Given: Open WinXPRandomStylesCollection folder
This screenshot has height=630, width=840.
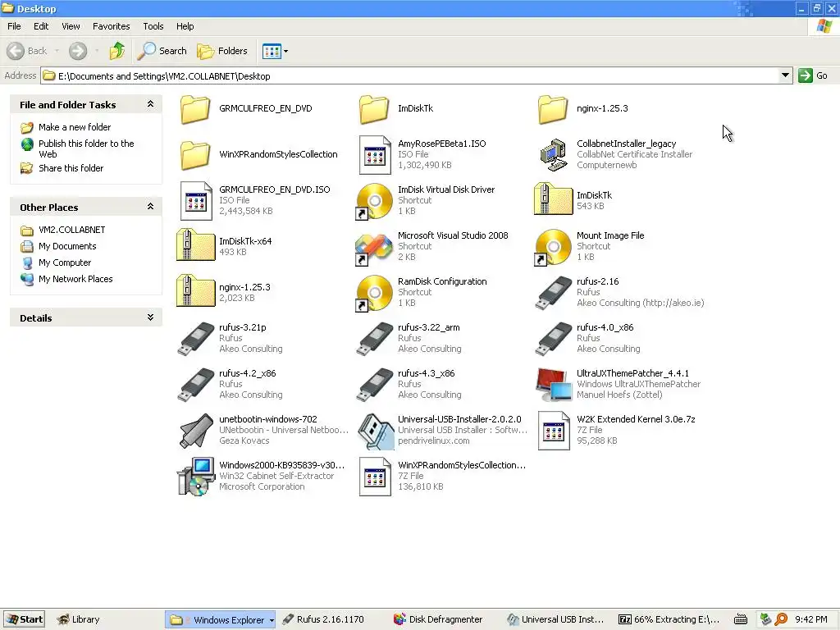Looking at the screenshot, I should click(x=195, y=155).
